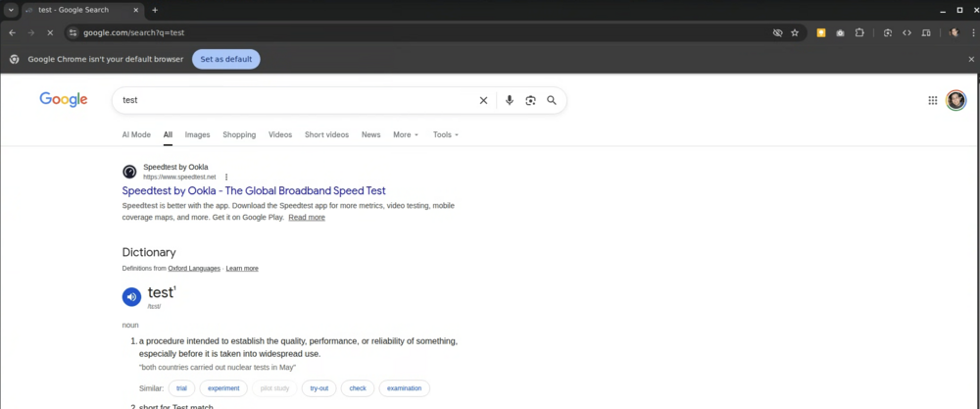The width and height of the screenshot is (980, 409).
Task: Click the https://www.speedtest.net URL text
Action: [179, 177]
